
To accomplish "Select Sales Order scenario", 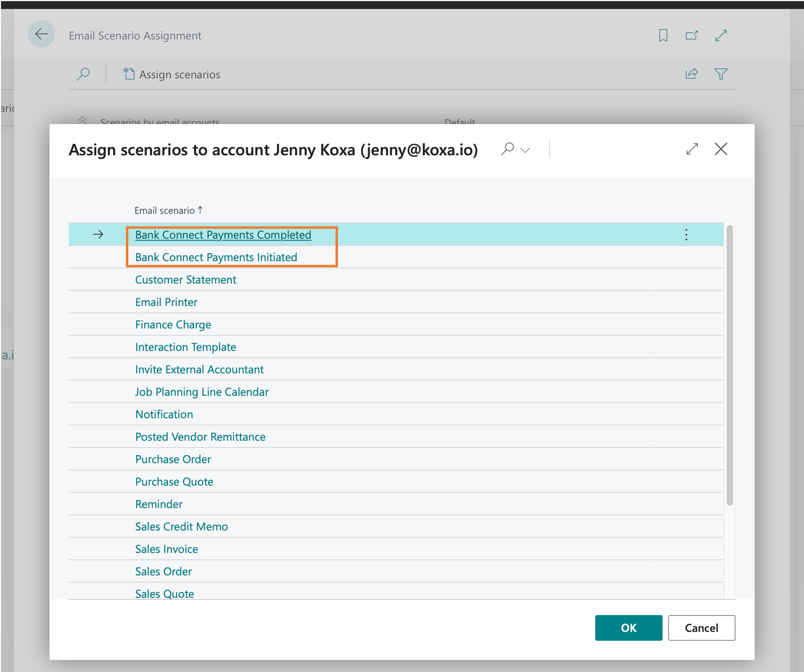I will pyautogui.click(x=163, y=572).
